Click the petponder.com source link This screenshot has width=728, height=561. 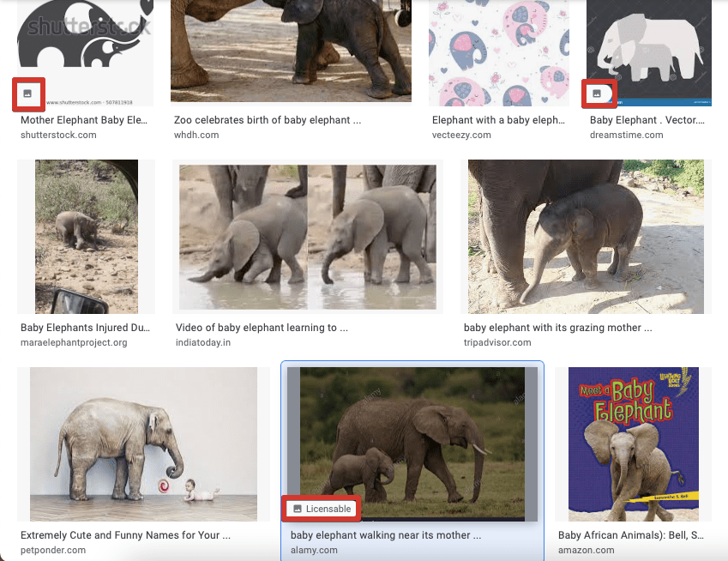53,550
